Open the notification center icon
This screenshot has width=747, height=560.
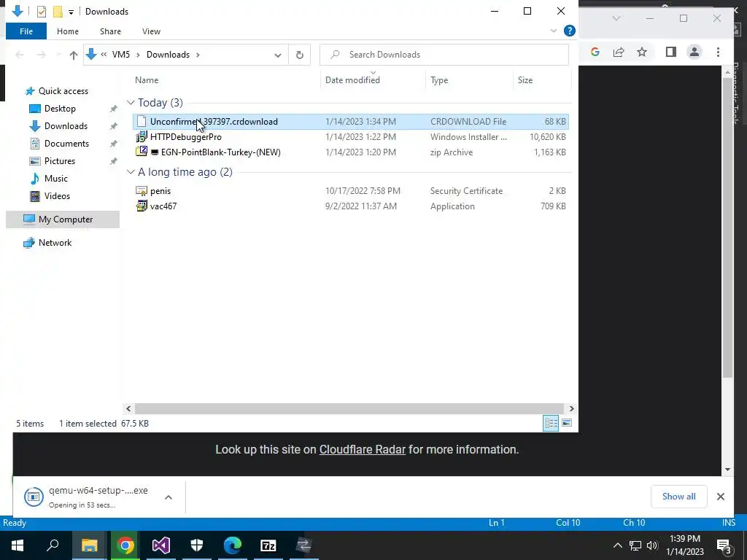click(x=724, y=546)
